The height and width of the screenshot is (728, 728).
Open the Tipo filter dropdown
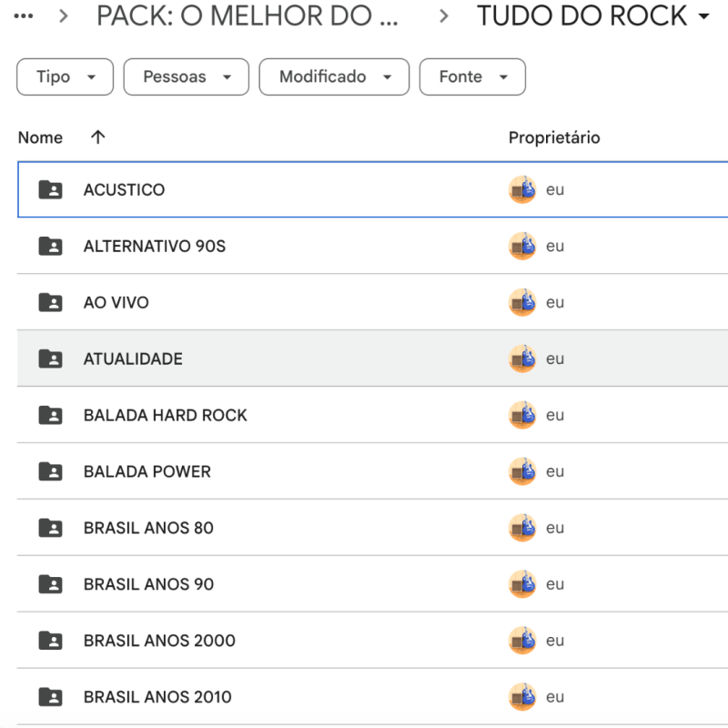click(x=64, y=76)
